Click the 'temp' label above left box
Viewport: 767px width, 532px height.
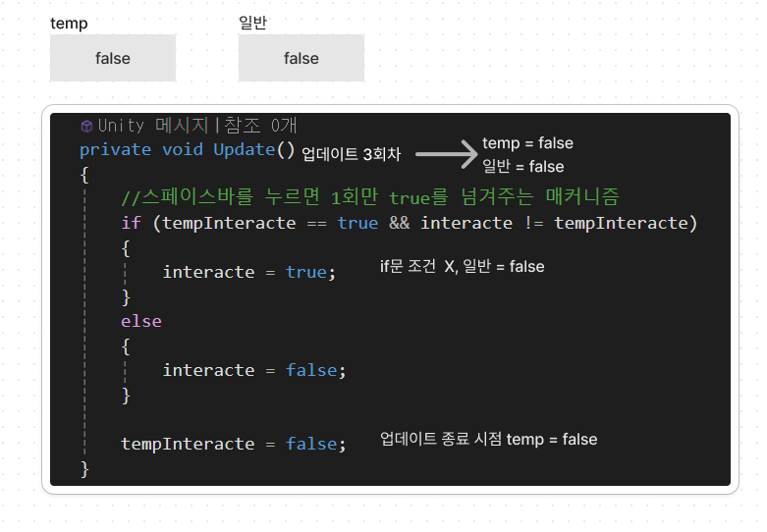click(x=69, y=23)
